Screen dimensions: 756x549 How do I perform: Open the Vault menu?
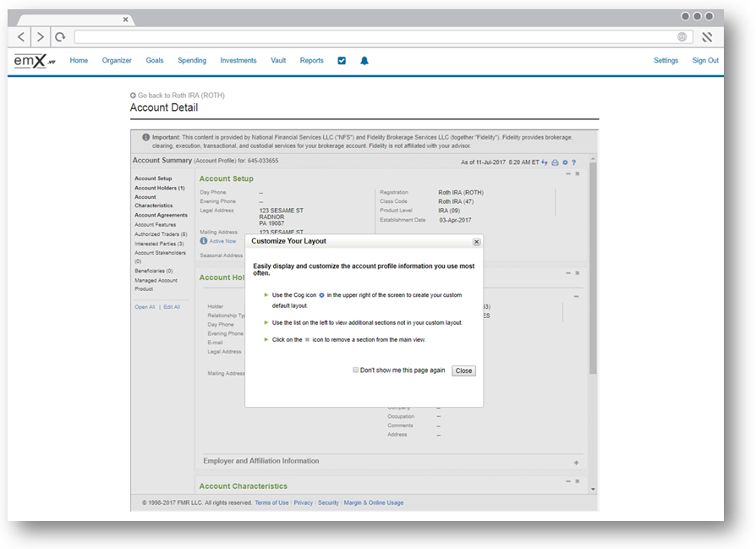pos(278,60)
